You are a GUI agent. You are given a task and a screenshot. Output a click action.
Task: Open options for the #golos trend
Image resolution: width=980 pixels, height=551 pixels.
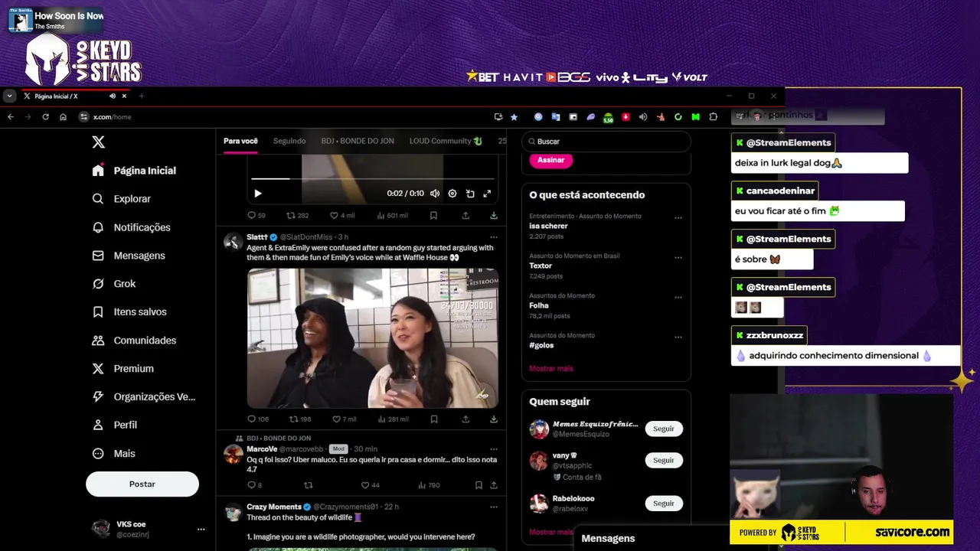(678, 337)
